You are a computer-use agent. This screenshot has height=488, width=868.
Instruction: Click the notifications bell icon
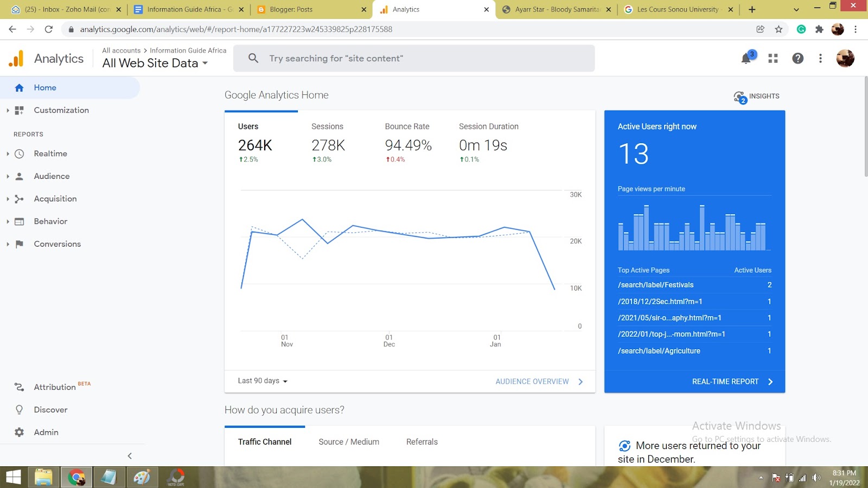(x=746, y=59)
